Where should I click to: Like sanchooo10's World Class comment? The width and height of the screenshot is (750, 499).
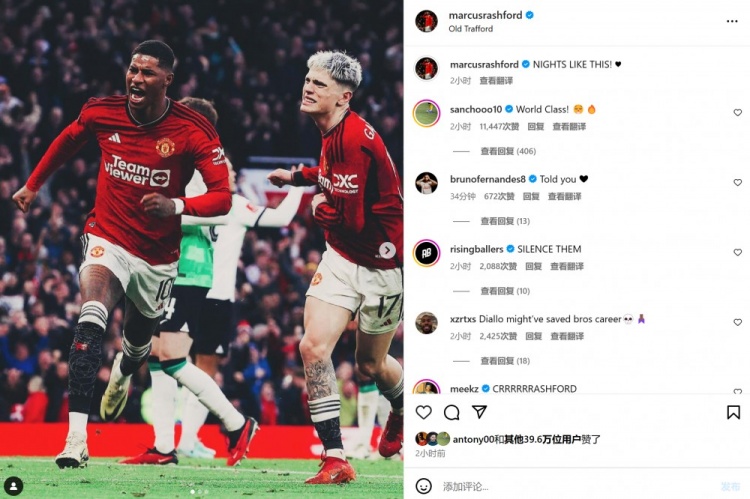pyautogui.click(x=738, y=112)
